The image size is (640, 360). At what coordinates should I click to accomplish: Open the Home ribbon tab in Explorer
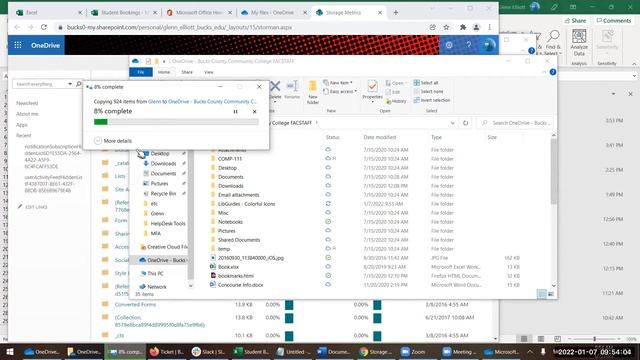click(x=164, y=72)
